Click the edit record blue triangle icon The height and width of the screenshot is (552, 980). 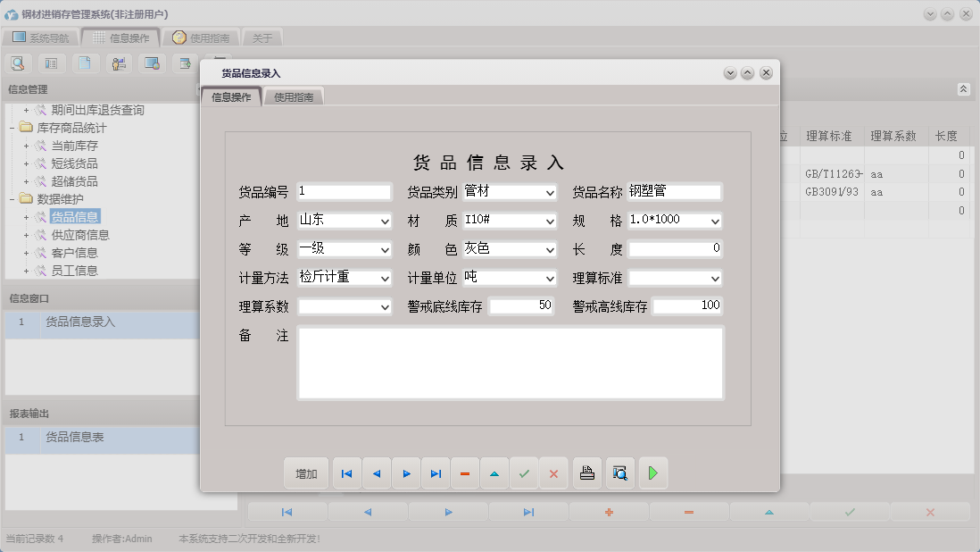click(x=494, y=473)
